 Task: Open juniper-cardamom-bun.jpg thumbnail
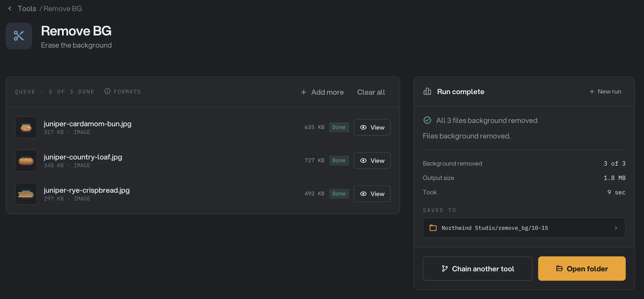tap(26, 127)
